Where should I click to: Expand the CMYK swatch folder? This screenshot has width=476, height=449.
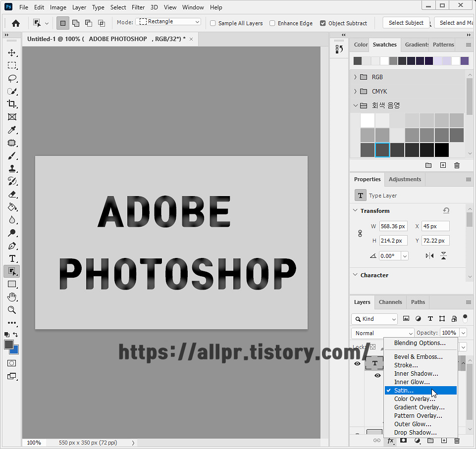pos(355,91)
